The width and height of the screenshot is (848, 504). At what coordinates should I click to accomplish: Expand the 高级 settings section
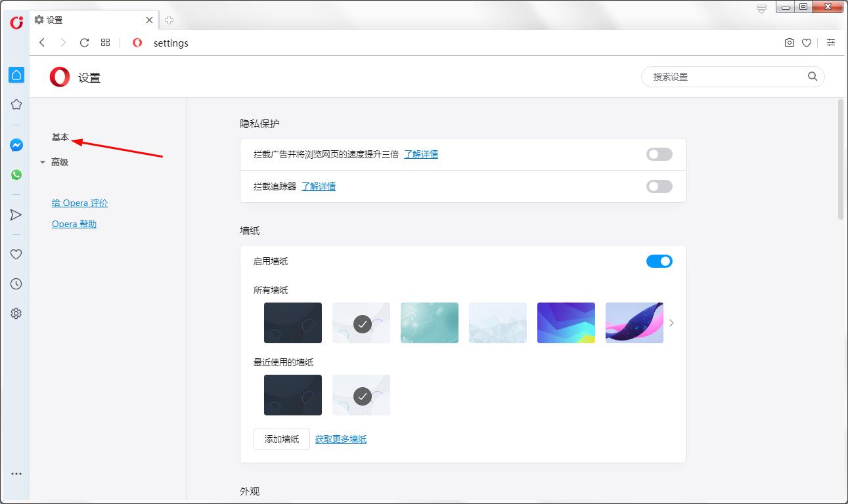58,162
